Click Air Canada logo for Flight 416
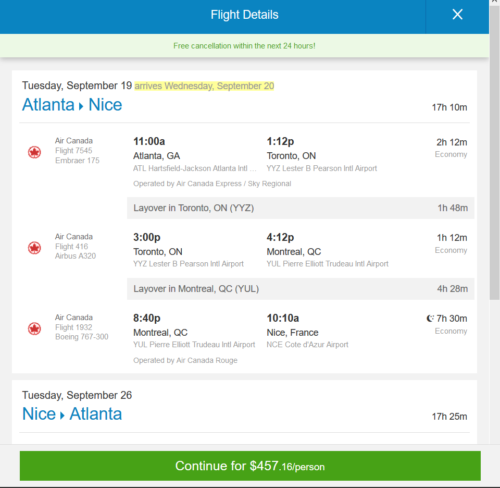Screen dimensions: 500x488 coord(34,248)
